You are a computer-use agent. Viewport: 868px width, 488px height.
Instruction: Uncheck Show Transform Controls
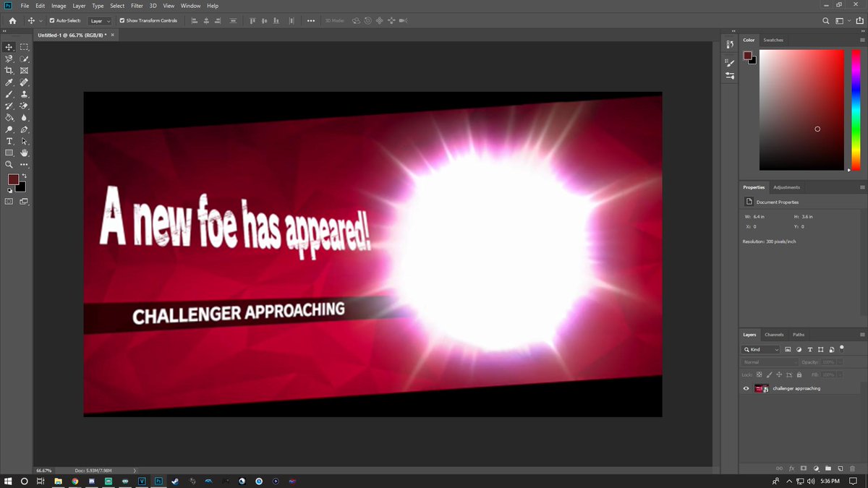(122, 21)
